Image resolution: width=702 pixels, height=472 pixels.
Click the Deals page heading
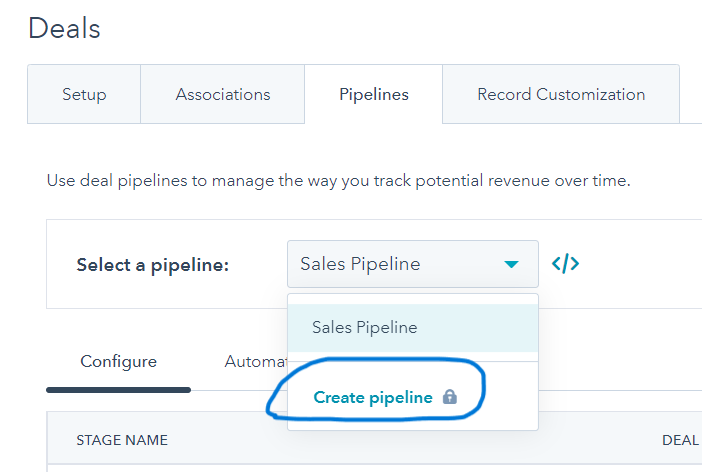(x=64, y=28)
